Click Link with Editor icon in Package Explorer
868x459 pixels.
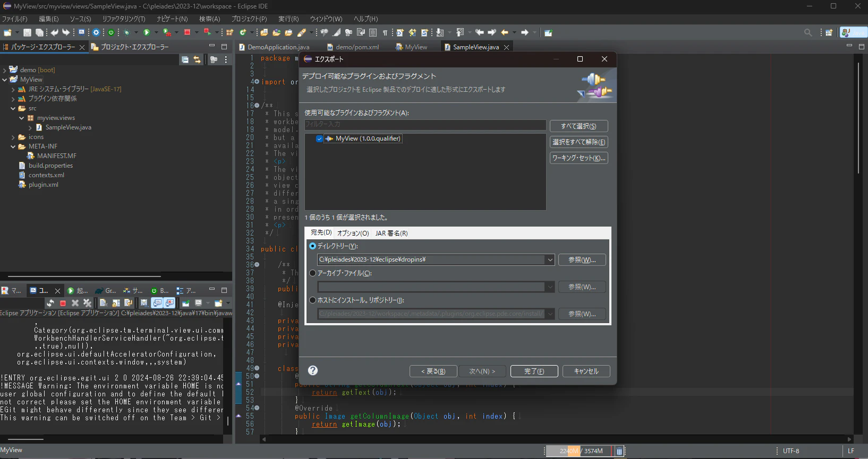[x=197, y=59]
